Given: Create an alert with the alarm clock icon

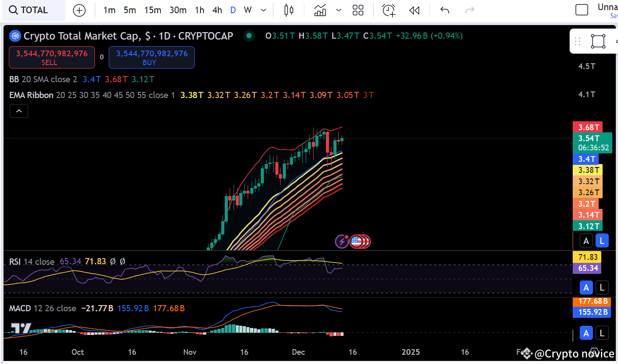Looking at the screenshot, I should click(x=388, y=10).
